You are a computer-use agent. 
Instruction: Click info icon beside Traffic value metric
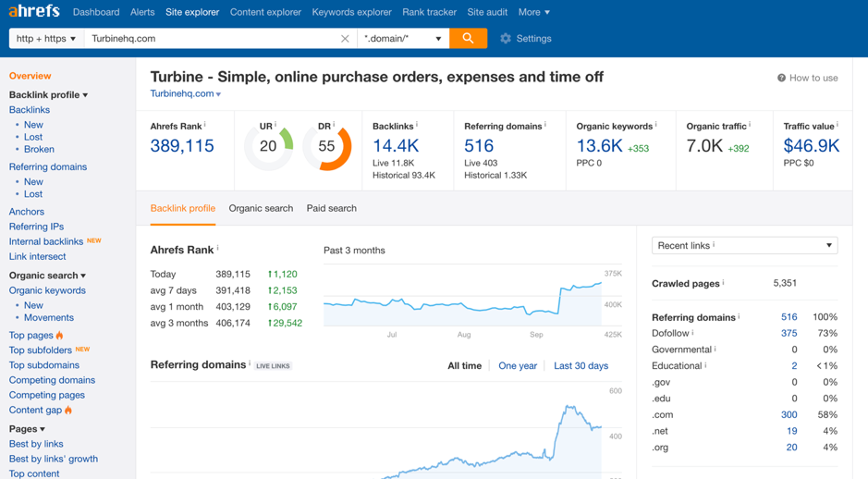point(837,124)
